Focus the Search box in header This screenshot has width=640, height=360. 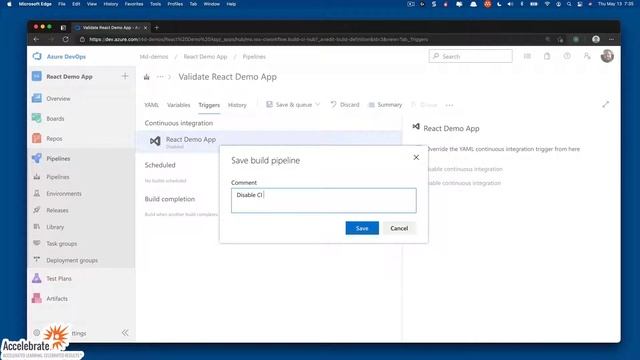click(x=471, y=56)
